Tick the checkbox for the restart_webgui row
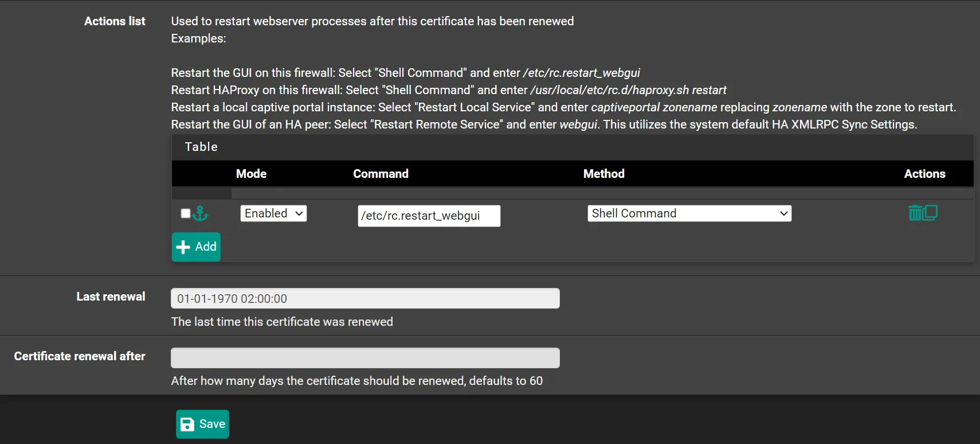 pos(186,213)
